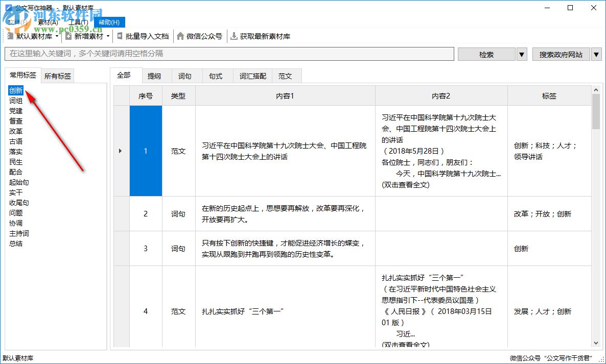Select the 民生 tag

[x=16, y=162]
